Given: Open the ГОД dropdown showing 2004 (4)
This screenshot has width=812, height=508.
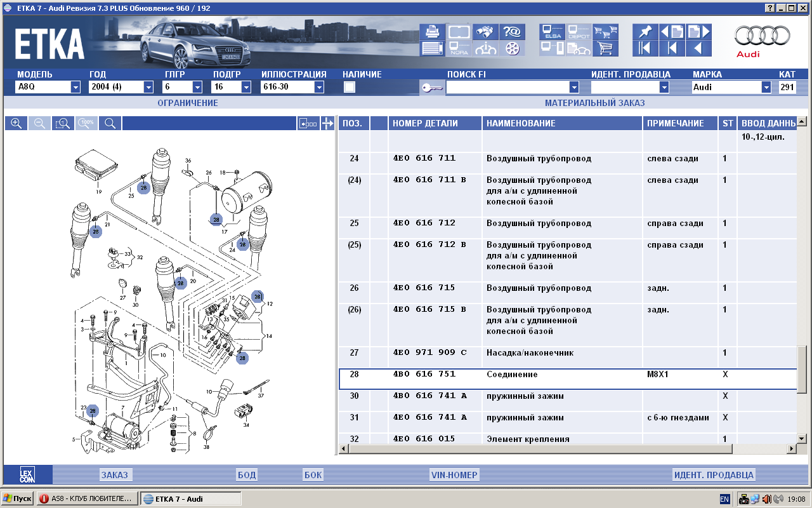Looking at the screenshot, I should tap(148, 87).
